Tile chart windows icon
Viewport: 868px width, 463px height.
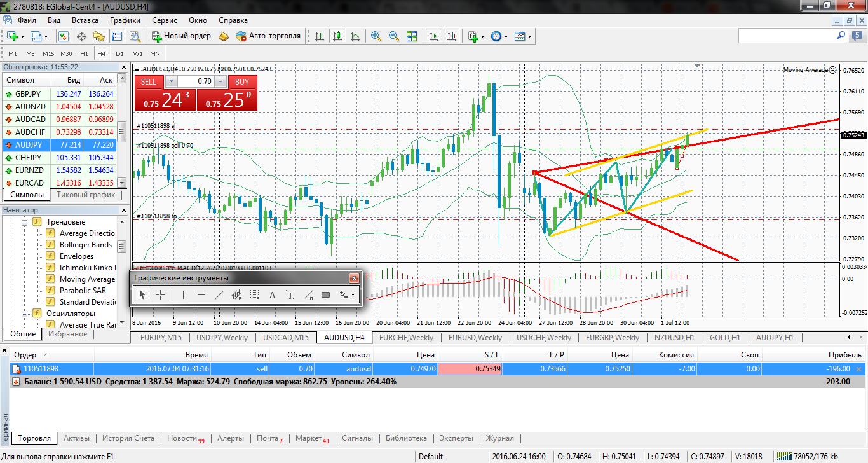click(412, 36)
